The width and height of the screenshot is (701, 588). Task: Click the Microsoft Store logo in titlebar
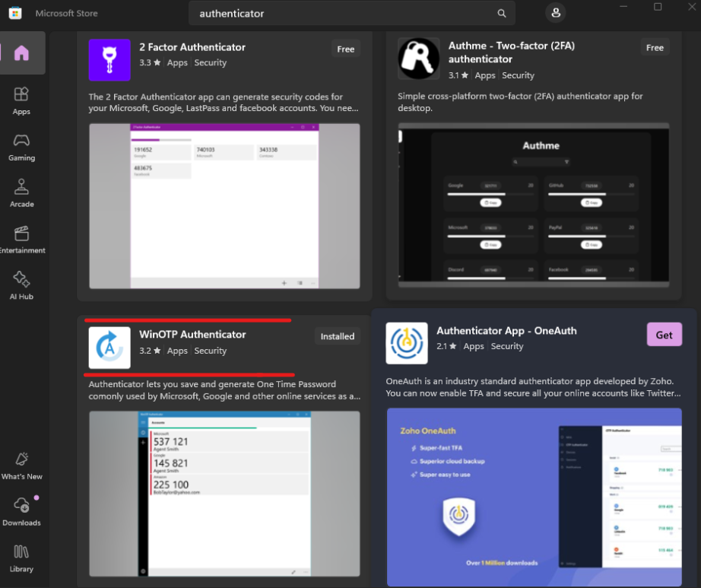click(15, 12)
